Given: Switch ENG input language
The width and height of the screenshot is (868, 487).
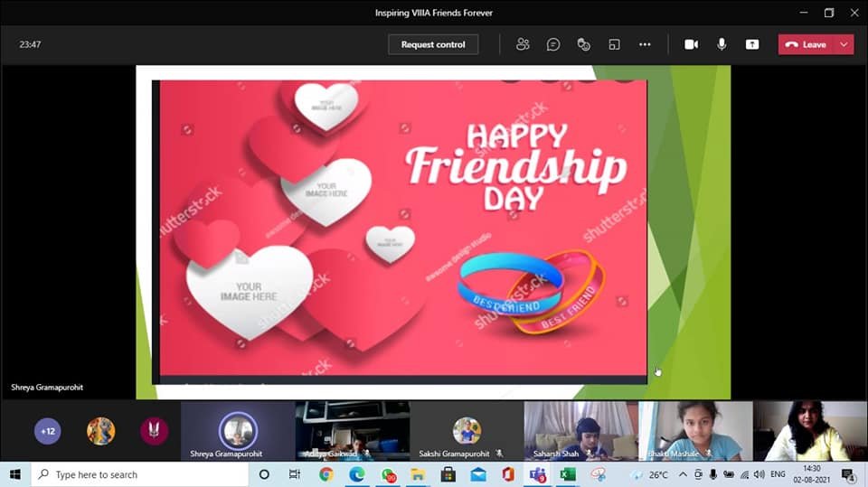Looking at the screenshot, I should (x=778, y=474).
